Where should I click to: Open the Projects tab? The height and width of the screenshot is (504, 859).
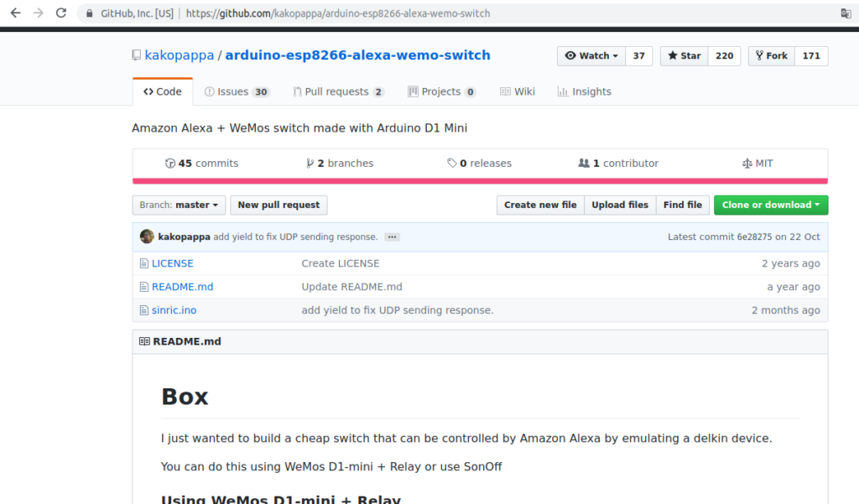pos(441,91)
